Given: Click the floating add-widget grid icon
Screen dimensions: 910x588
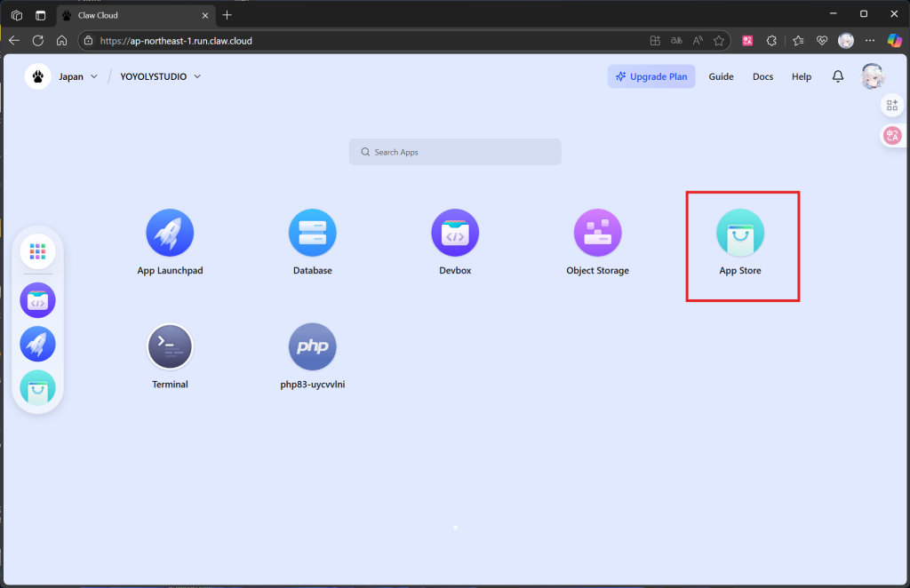Looking at the screenshot, I should (x=892, y=105).
